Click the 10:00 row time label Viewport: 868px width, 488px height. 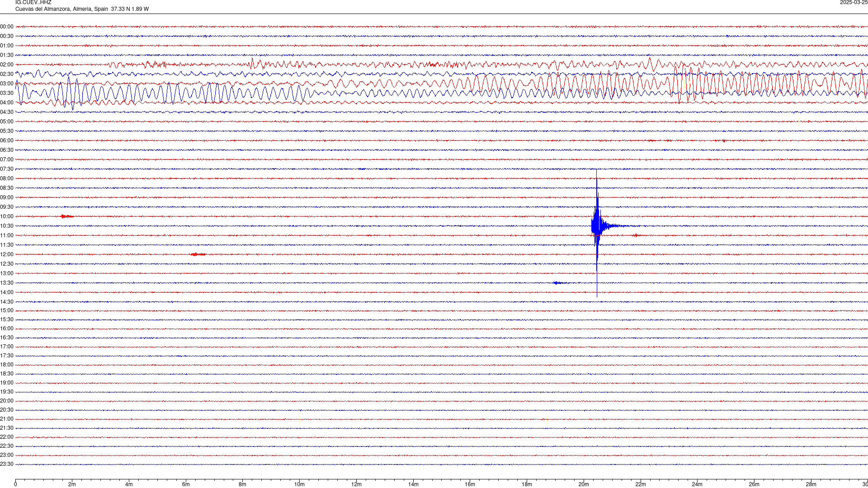(7, 216)
